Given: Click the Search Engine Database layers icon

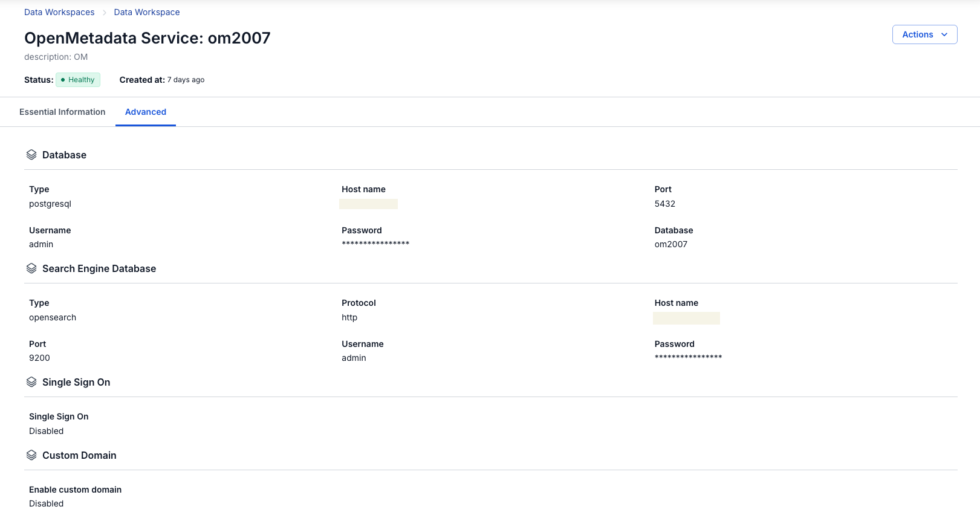Looking at the screenshot, I should point(31,268).
